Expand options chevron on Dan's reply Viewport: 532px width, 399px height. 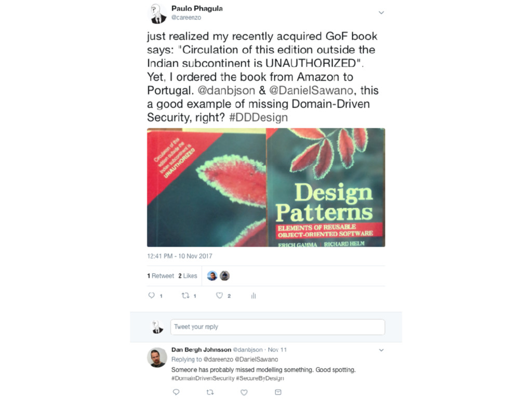(x=381, y=350)
